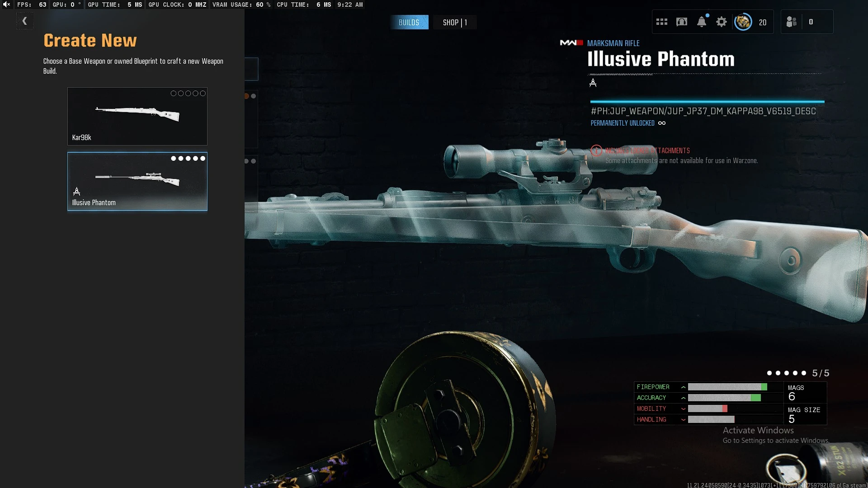Click the Firepower stat bar
Viewport: 868px width, 488px height.
tap(727, 387)
